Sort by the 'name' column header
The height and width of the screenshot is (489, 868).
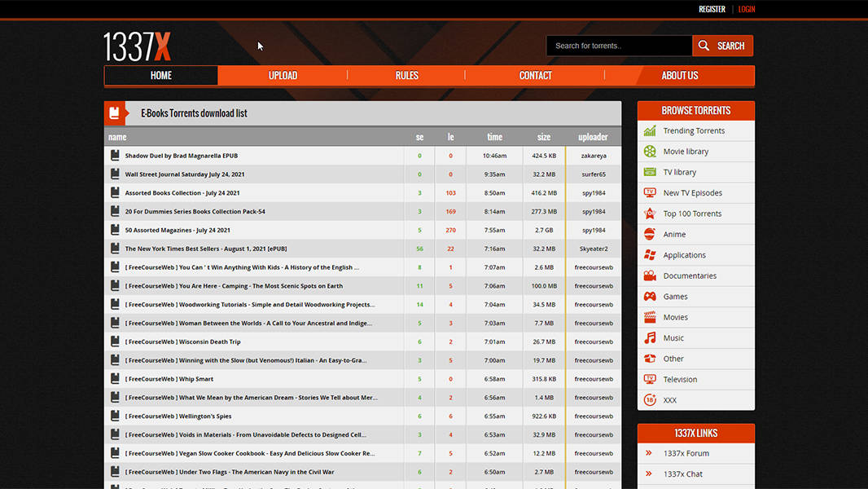click(x=117, y=137)
